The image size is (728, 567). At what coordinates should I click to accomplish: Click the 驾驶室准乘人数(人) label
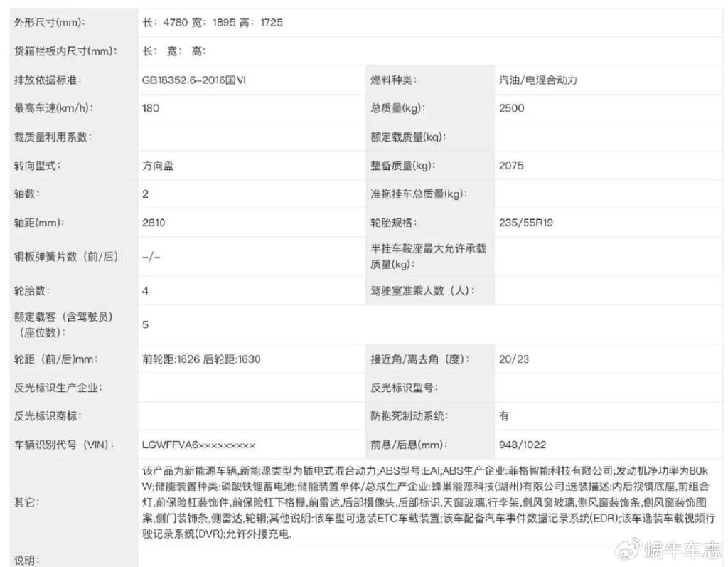pyautogui.click(x=422, y=291)
